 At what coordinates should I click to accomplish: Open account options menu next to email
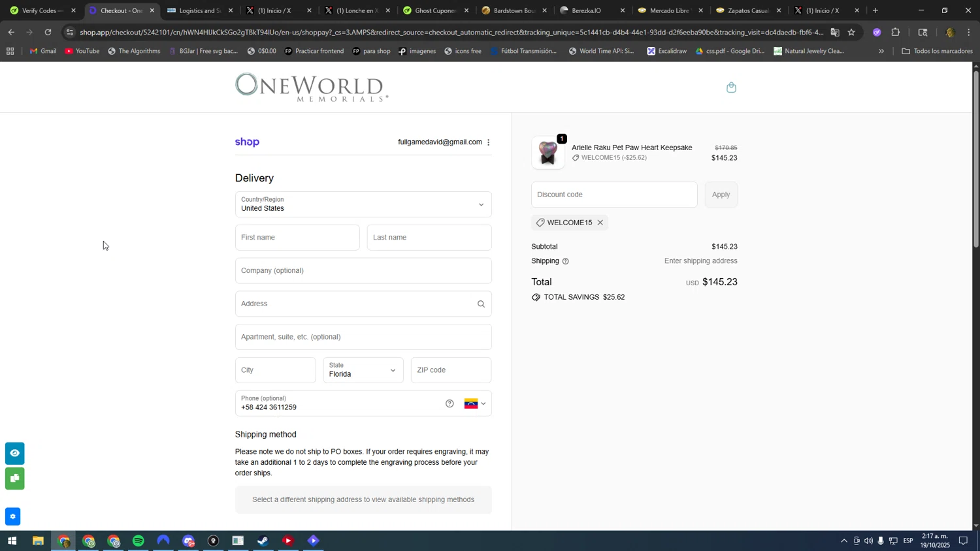(488, 142)
